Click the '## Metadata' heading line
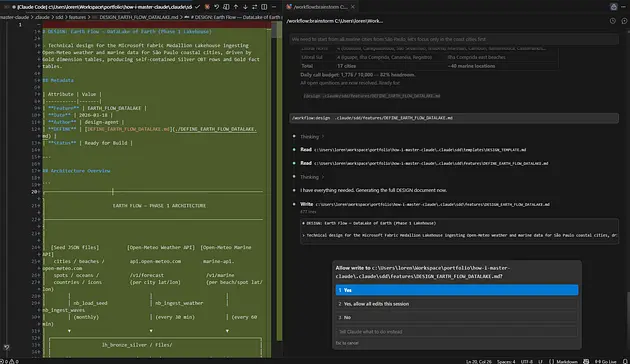This screenshot has height=364, width=630. pyautogui.click(x=58, y=80)
